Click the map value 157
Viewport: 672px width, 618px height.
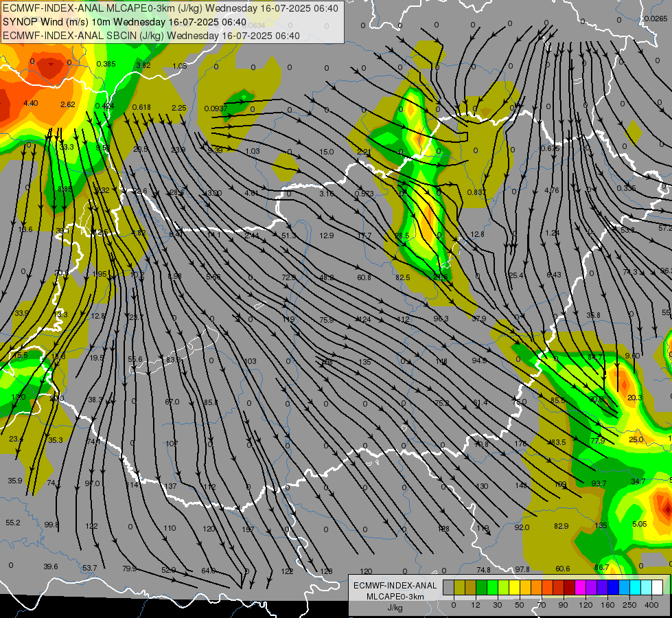(x=248, y=529)
